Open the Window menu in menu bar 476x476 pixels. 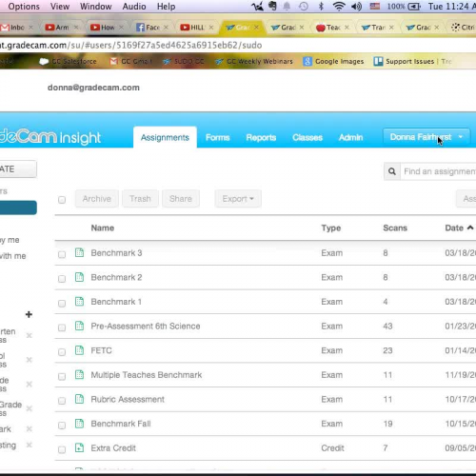coord(95,7)
